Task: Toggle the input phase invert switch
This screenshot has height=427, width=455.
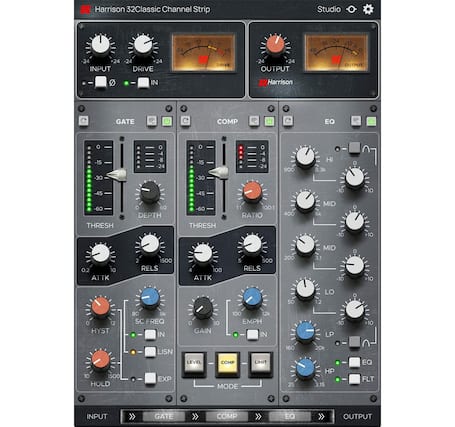Action: click(101, 82)
